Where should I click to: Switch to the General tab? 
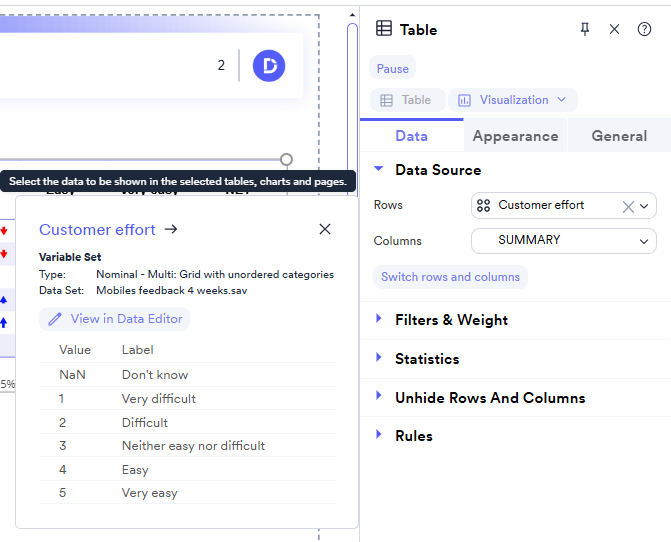[619, 136]
